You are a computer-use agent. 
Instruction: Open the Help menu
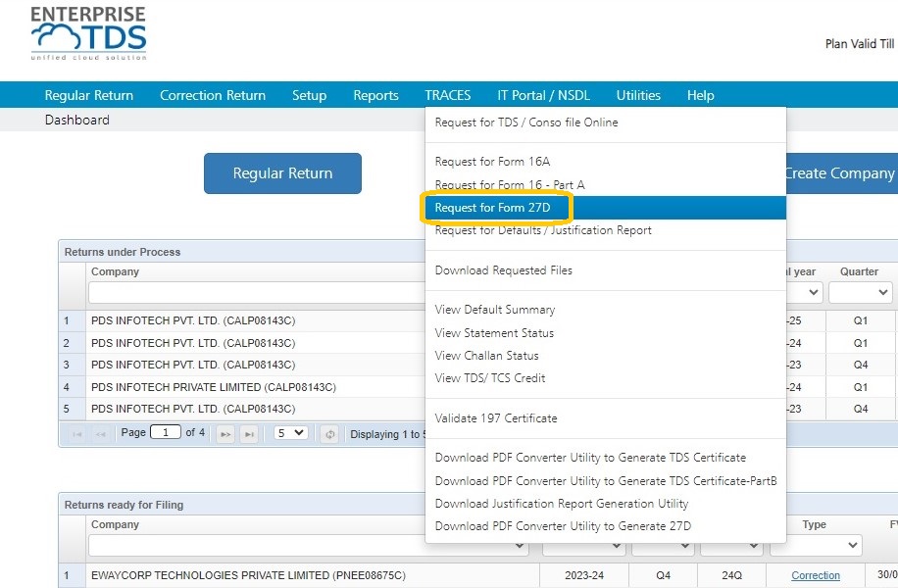tap(700, 95)
